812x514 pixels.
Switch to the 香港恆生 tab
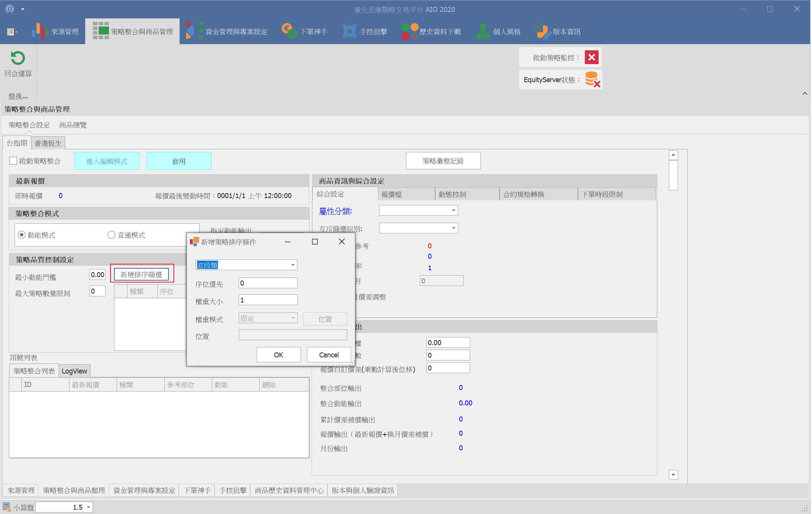(x=48, y=143)
